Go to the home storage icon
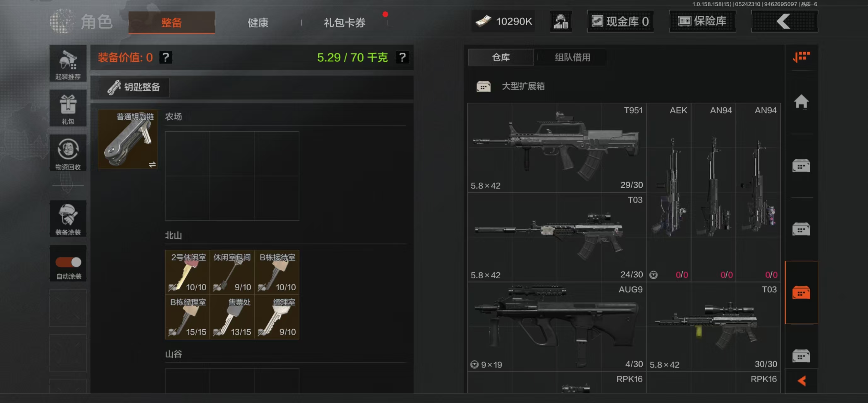This screenshot has width=868, height=403. (801, 102)
